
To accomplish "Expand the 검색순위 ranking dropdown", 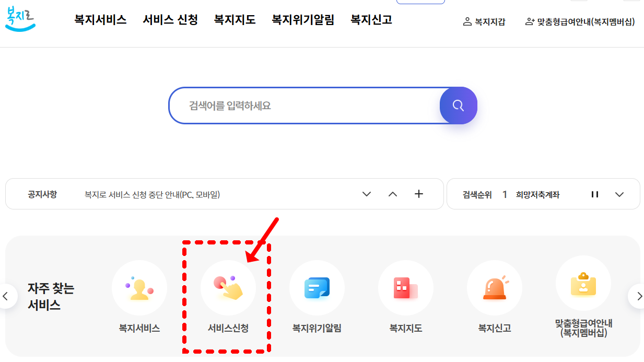I will [619, 194].
